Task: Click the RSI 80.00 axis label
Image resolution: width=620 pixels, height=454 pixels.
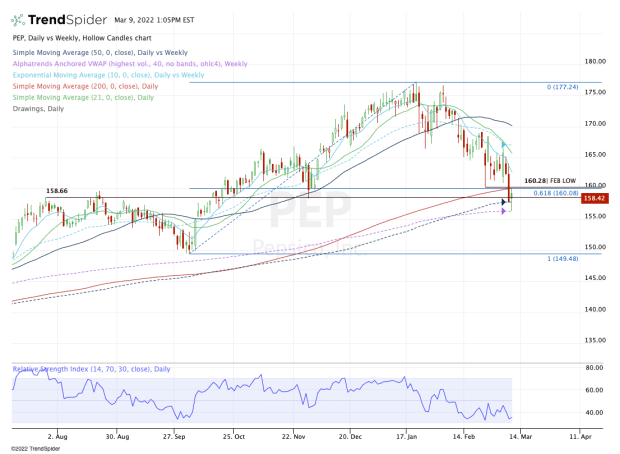Action: tap(594, 367)
